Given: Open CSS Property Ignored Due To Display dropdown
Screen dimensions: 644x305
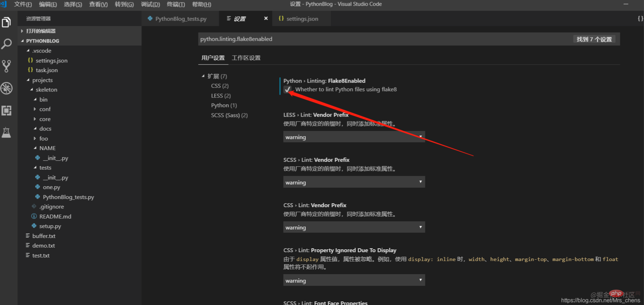Looking at the screenshot, I should coord(354,280).
